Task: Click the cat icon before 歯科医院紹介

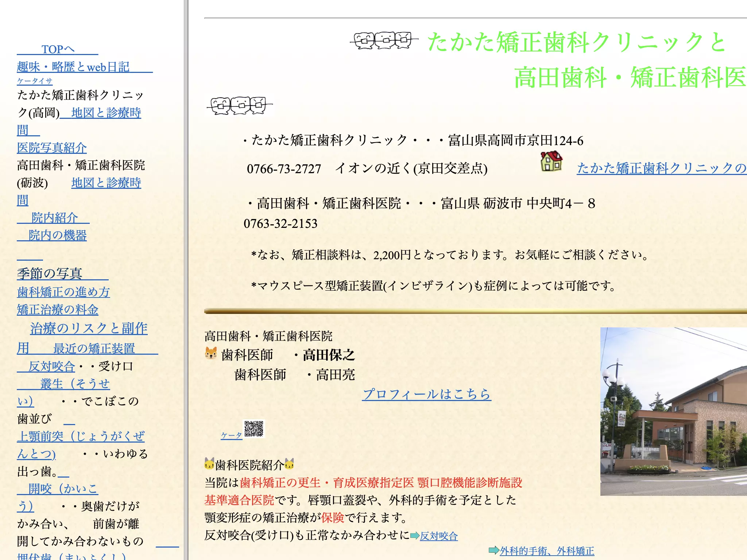Action: click(209, 464)
